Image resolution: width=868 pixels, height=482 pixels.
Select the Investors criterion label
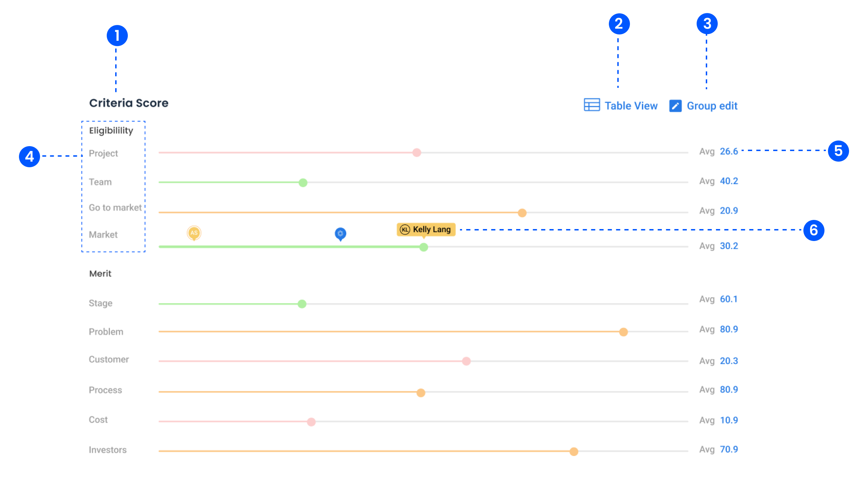point(107,450)
